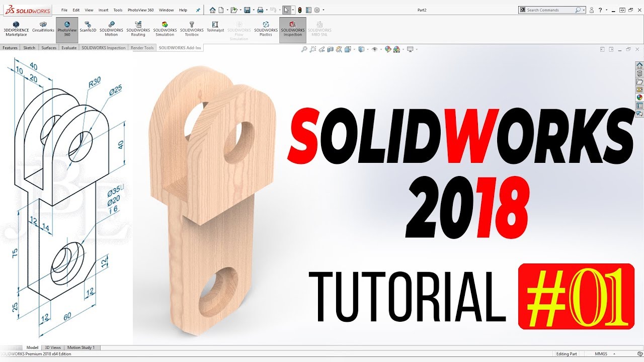
Task: Expand the Open file dropdown arrow
Action: click(240, 10)
